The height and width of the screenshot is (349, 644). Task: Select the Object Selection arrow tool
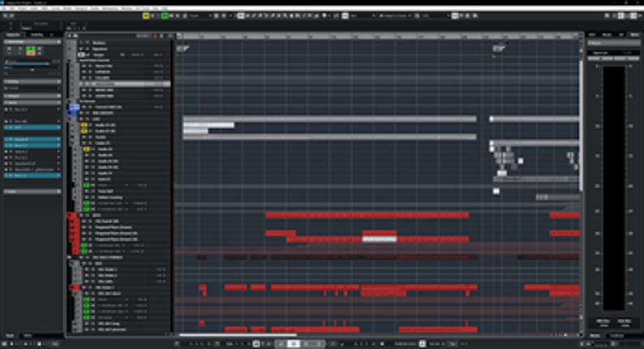coord(242,15)
